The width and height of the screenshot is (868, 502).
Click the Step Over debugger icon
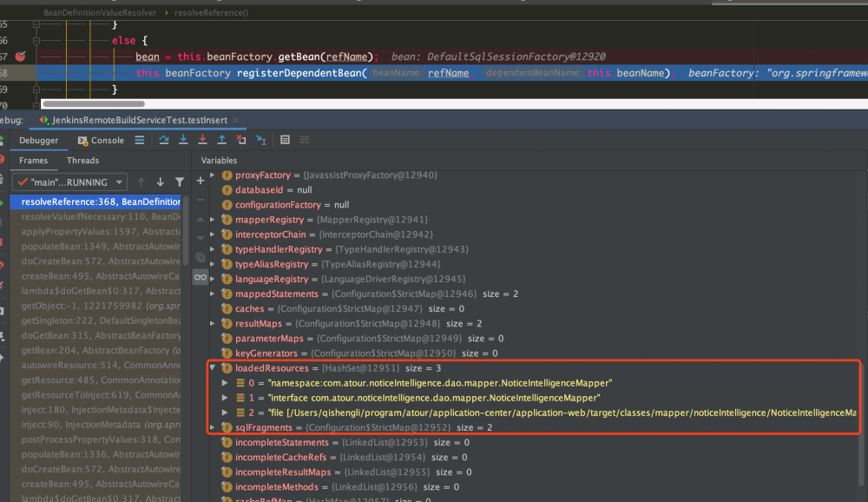click(x=162, y=140)
